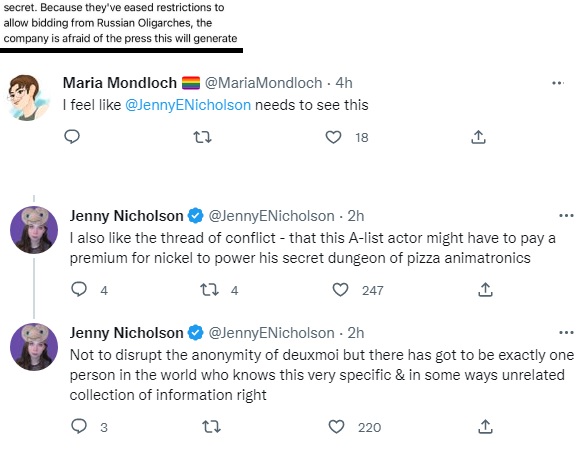This screenshot has width=588, height=456.
Task: Share the deuxmoi anonymity tweet
Action: pyautogui.click(x=485, y=426)
